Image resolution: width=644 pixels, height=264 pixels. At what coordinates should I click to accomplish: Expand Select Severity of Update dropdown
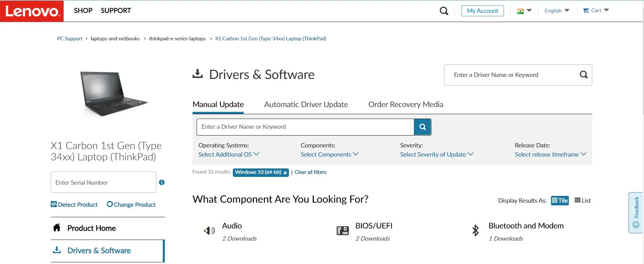437,155
